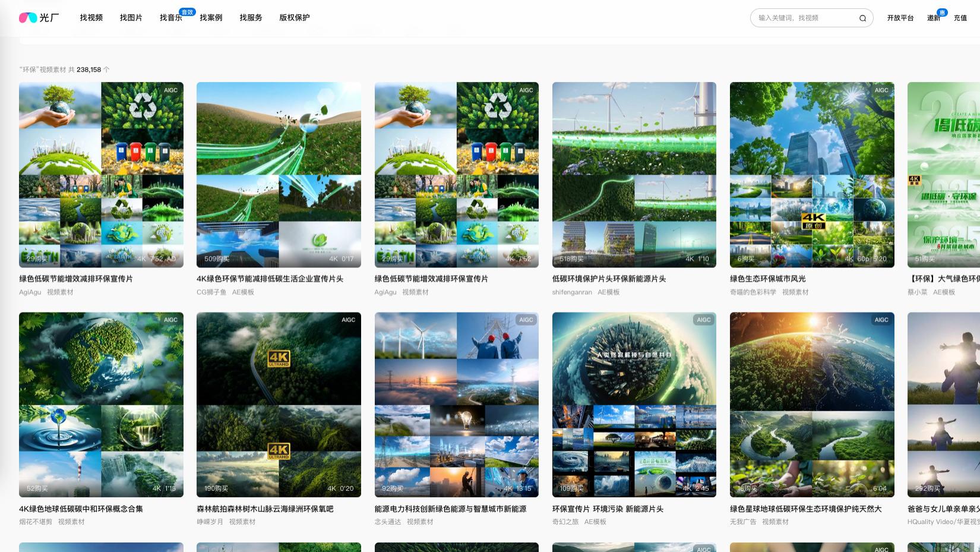The height and width of the screenshot is (552, 980).
Task: Visit author 无我广告
Action: (x=743, y=522)
